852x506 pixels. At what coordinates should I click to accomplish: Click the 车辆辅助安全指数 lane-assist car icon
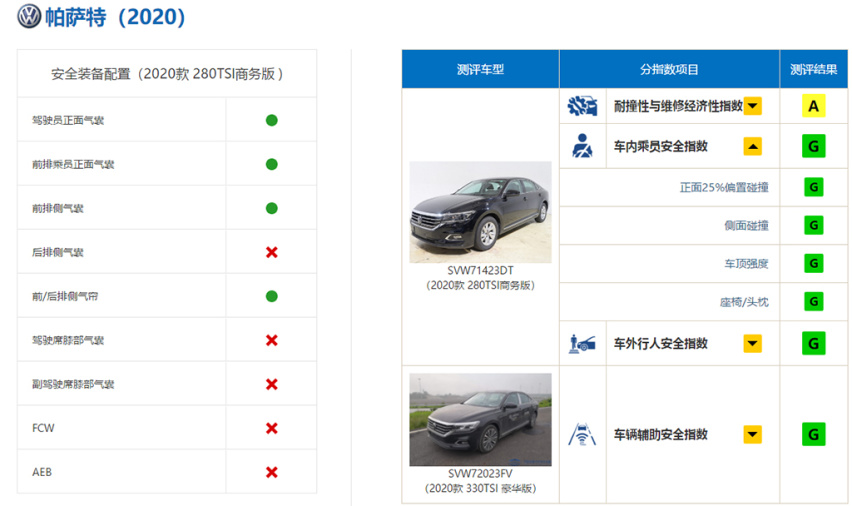[x=582, y=434]
